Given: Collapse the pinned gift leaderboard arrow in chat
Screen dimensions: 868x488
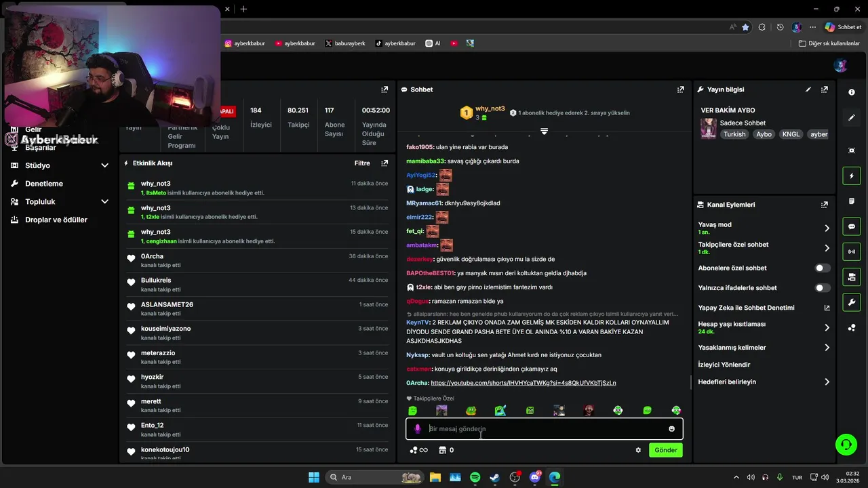Looking at the screenshot, I should (544, 131).
